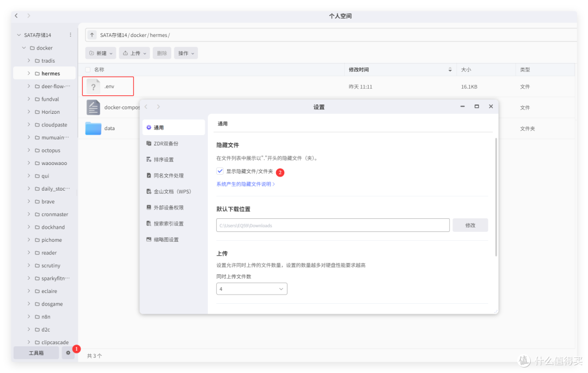Expand cloudpaste folder in tree
This screenshot has width=588, height=373.
[x=29, y=125]
